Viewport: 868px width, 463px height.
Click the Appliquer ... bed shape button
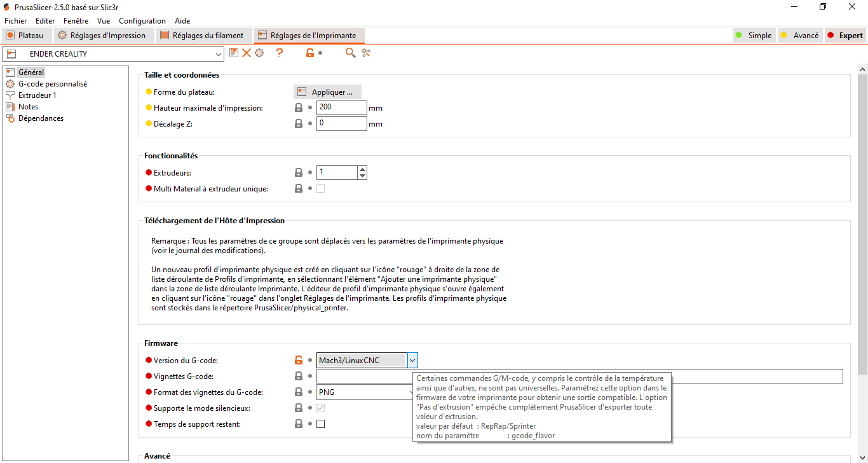point(327,92)
